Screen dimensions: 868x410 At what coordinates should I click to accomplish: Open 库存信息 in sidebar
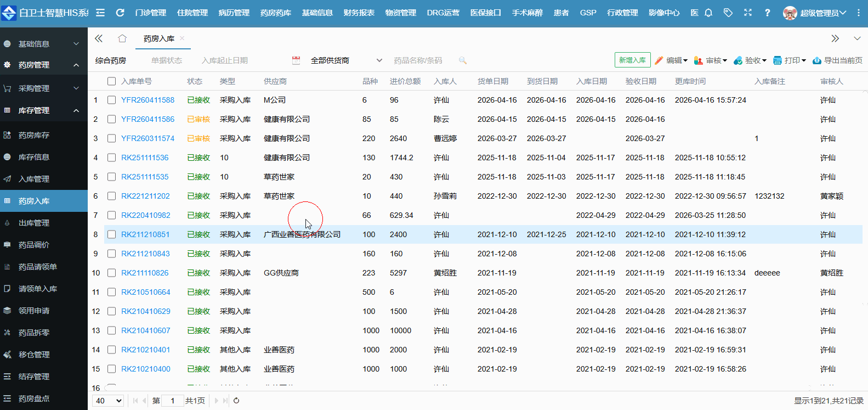(44, 157)
